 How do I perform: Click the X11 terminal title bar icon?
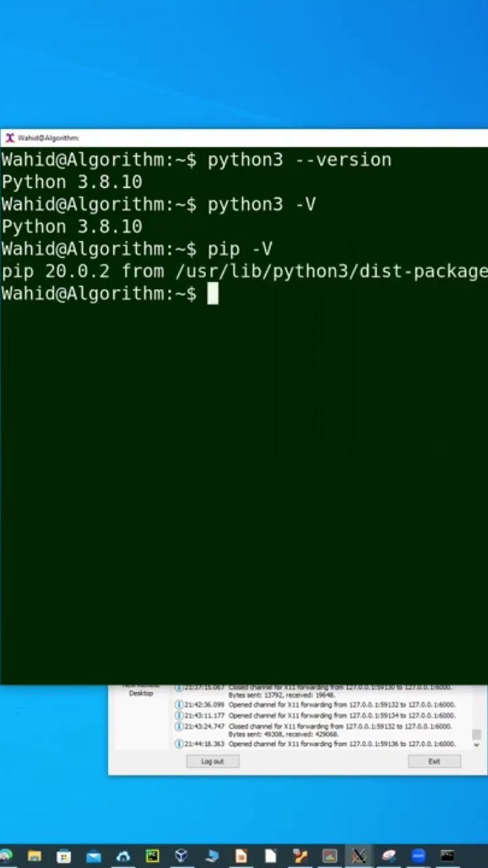[9, 138]
